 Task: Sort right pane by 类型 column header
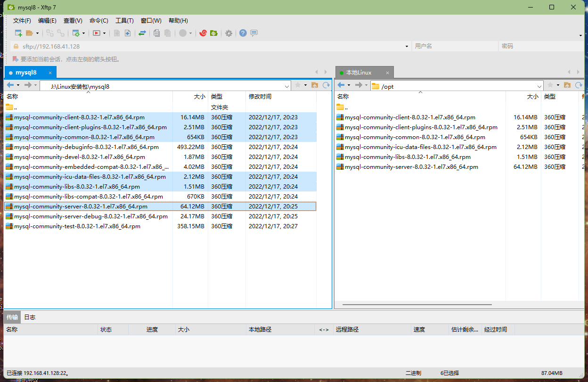click(x=560, y=96)
